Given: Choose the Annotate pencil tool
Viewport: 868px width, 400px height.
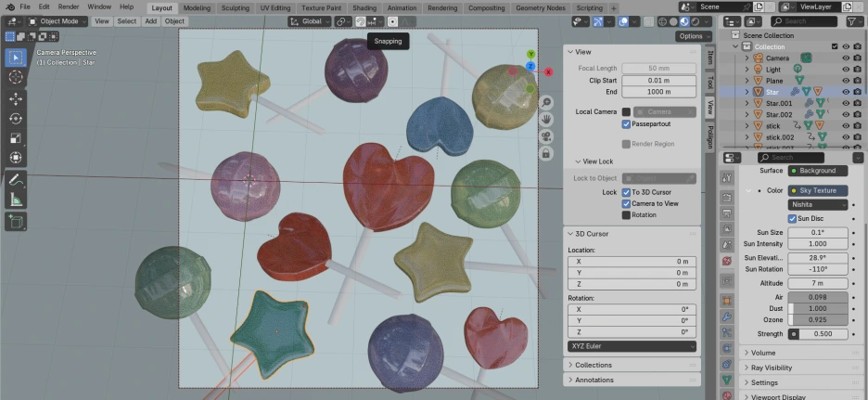Looking at the screenshot, I should click(x=16, y=179).
